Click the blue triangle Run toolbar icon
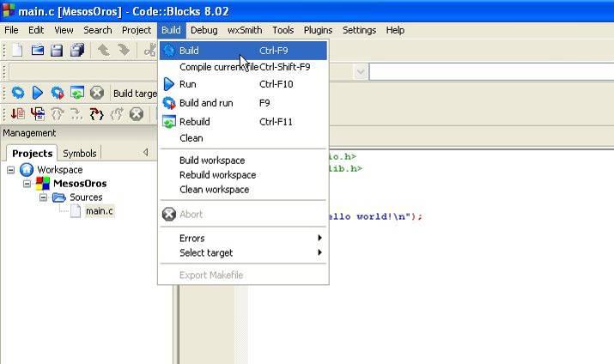The width and height of the screenshot is (614, 364). pyautogui.click(x=38, y=93)
